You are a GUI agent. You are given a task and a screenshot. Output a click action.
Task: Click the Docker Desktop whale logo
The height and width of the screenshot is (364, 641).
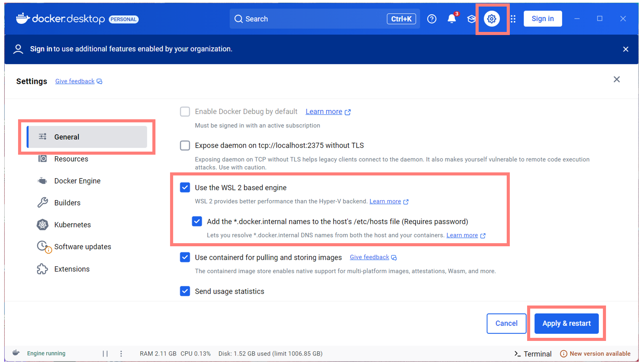pyautogui.click(x=23, y=18)
